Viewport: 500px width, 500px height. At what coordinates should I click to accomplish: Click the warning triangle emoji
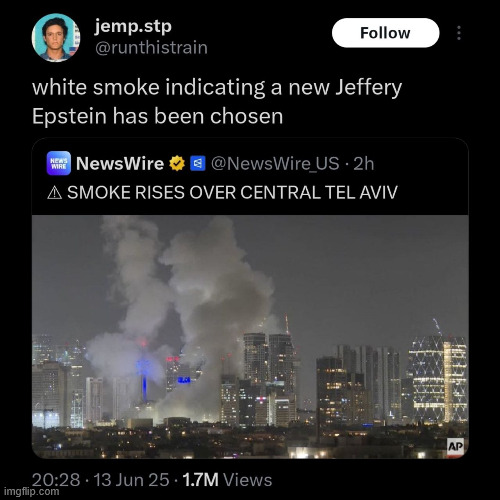click(x=55, y=193)
